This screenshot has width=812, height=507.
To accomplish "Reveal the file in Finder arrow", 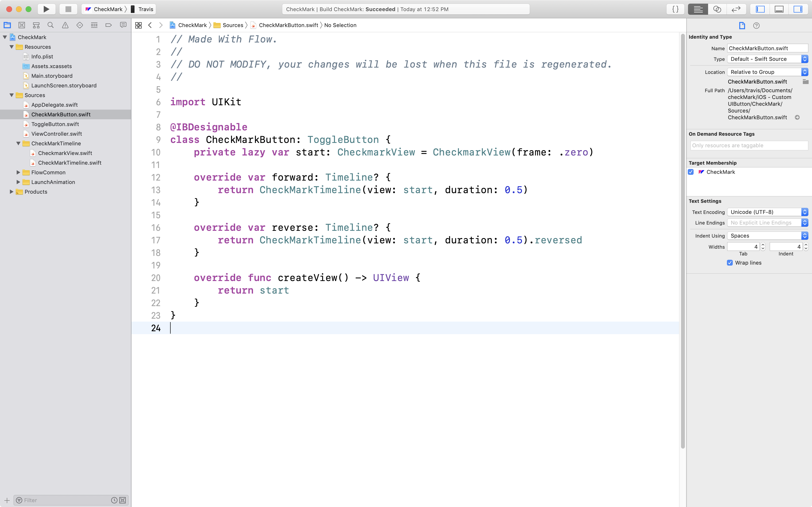I will (x=797, y=117).
